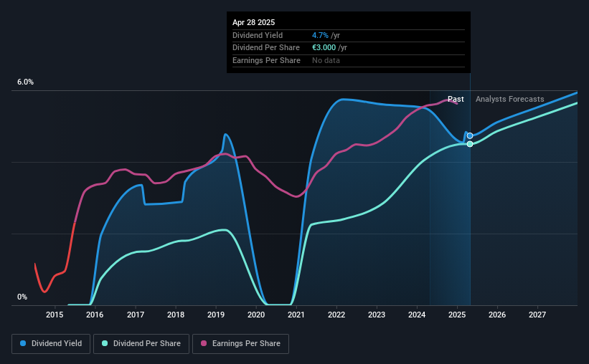This screenshot has width=589, height=364.
Task: Click the 0% y-axis label
Action: (22, 297)
